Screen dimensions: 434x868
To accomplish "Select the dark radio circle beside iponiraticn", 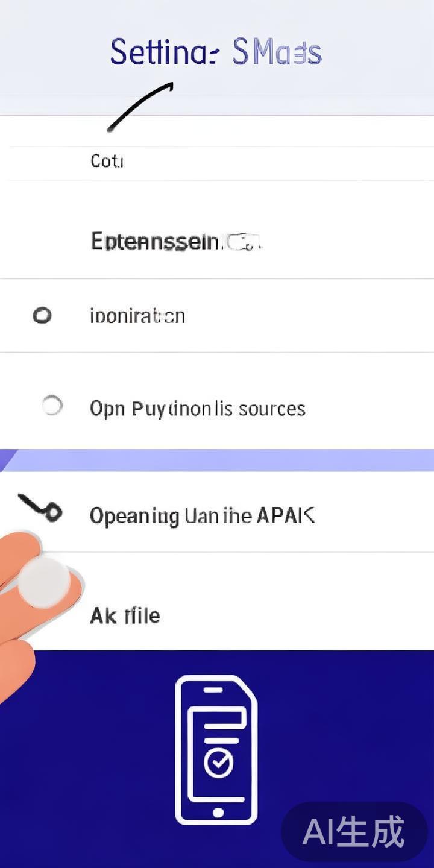I will [x=42, y=315].
